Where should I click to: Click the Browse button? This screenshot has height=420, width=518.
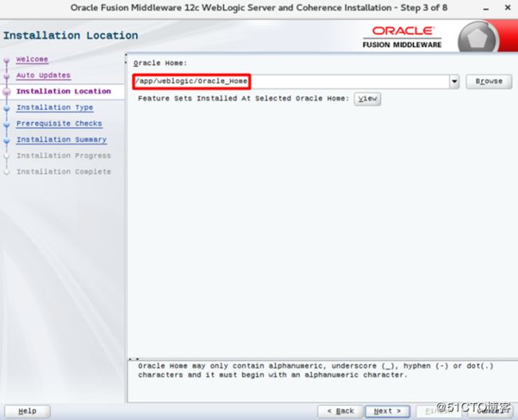tap(489, 81)
